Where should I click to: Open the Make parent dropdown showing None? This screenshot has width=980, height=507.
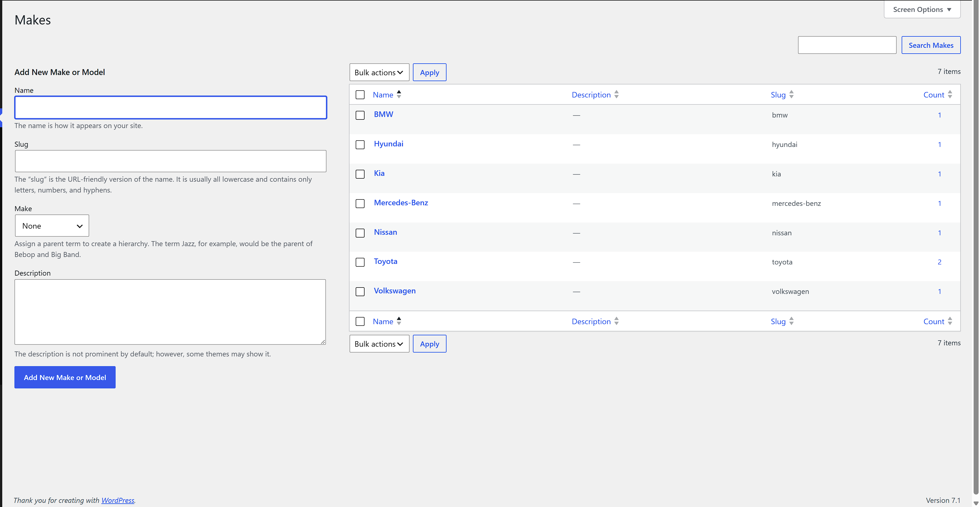tap(52, 226)
